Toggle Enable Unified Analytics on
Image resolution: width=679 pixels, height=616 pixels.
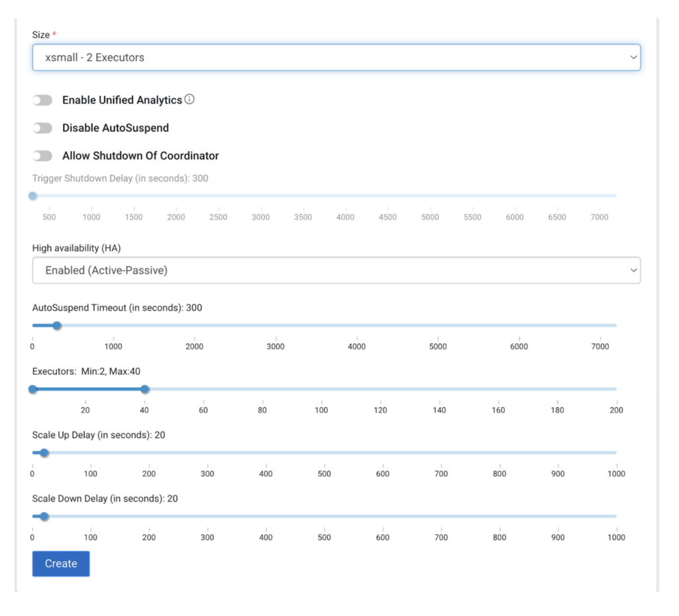coord(42,99)
